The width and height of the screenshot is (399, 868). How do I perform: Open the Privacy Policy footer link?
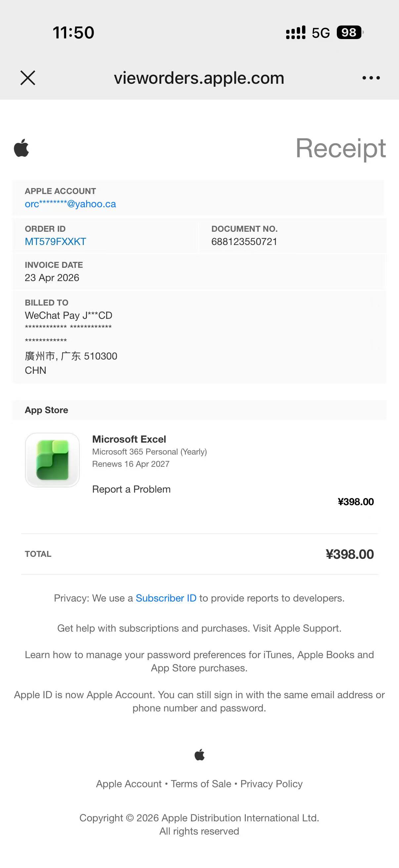[271, 784]
